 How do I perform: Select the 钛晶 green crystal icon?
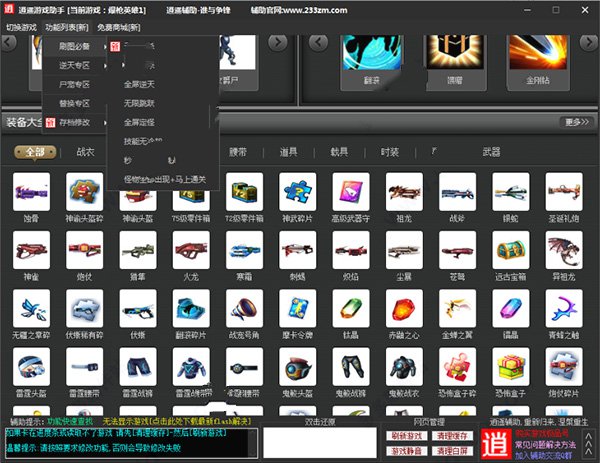[351, 308]
